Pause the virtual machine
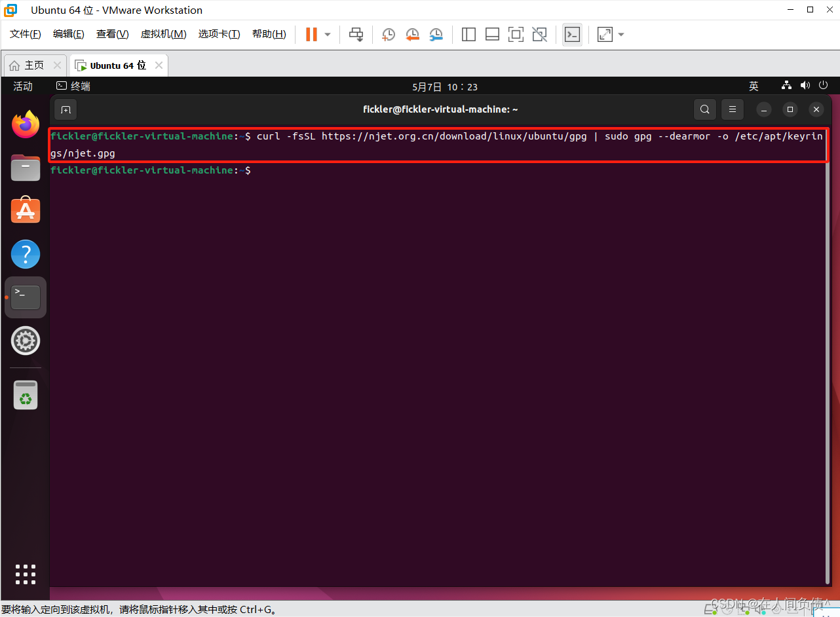Image resolution: width=840 pixels, height=617 pixels. click(x=311, y=35)
